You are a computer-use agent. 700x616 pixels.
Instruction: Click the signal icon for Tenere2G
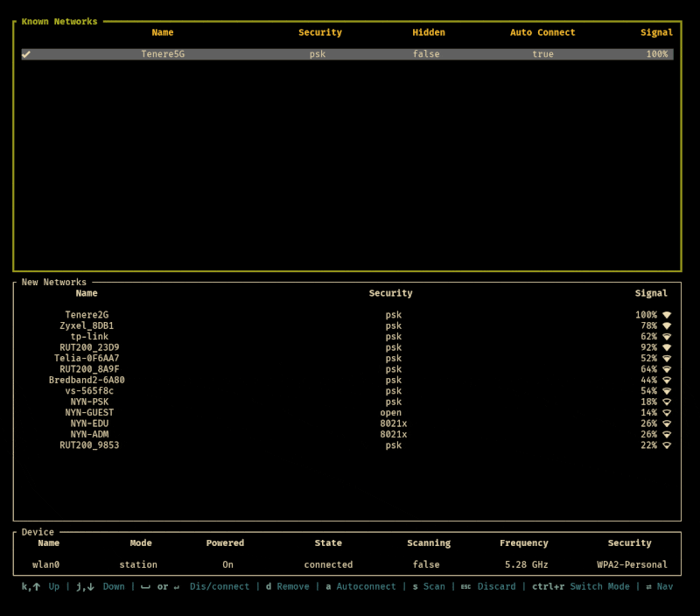(x=667, y=315)
